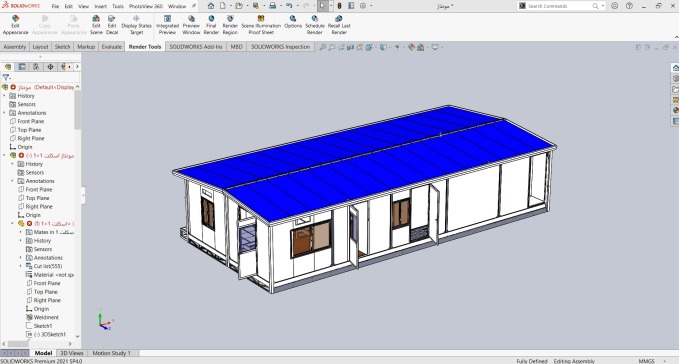679x364 pixels.
Task: Open the ConfigurationManager tab
Action: 36,67
